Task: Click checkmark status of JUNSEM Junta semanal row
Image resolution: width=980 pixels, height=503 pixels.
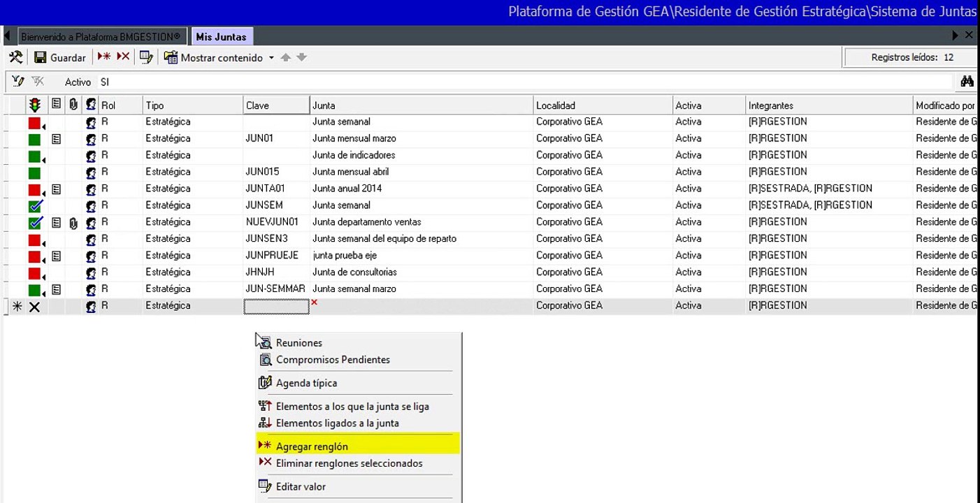Action: coord(36,205)
